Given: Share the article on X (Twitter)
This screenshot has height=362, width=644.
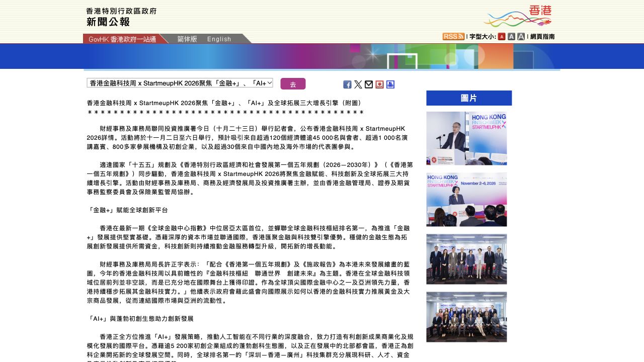Looking at the screenshot, I should (358, 84).
